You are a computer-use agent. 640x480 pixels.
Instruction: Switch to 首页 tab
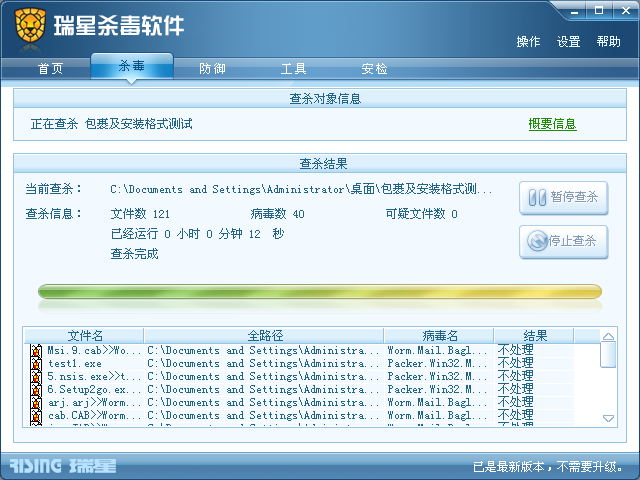(51, 69)
